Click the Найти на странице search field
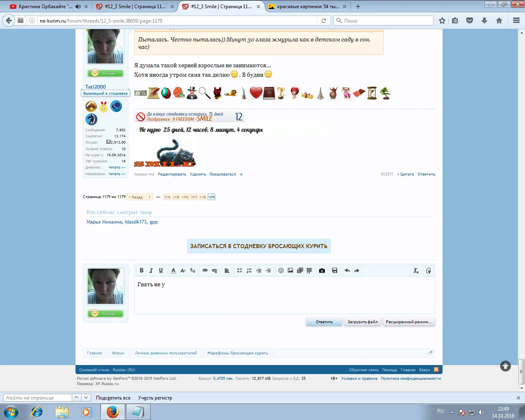 tap(37, 398)
